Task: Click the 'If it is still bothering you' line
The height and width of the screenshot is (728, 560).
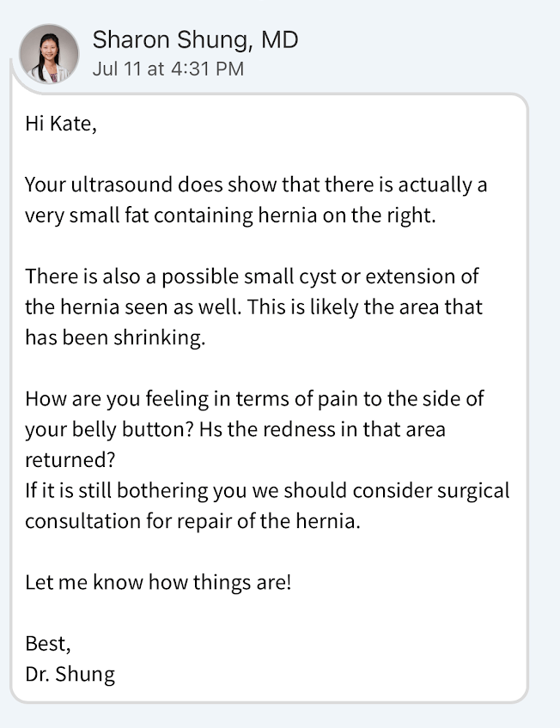Action: click(x=267, y=490)
